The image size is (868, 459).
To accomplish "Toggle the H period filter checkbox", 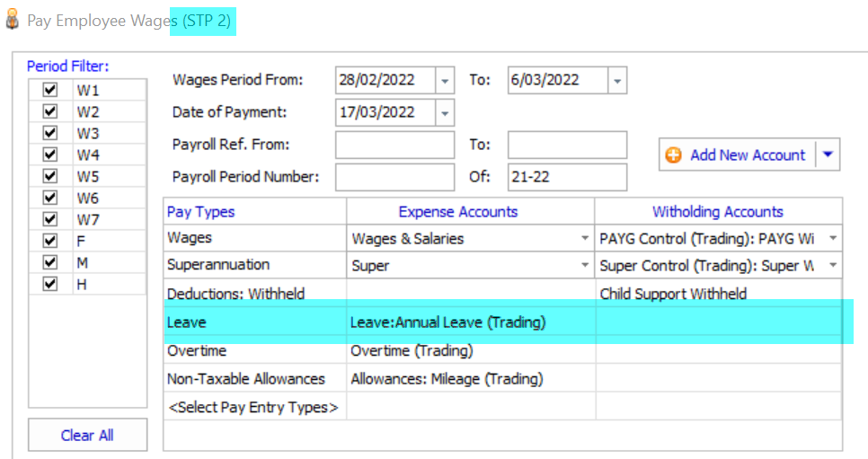I will [x=50, y=284].
